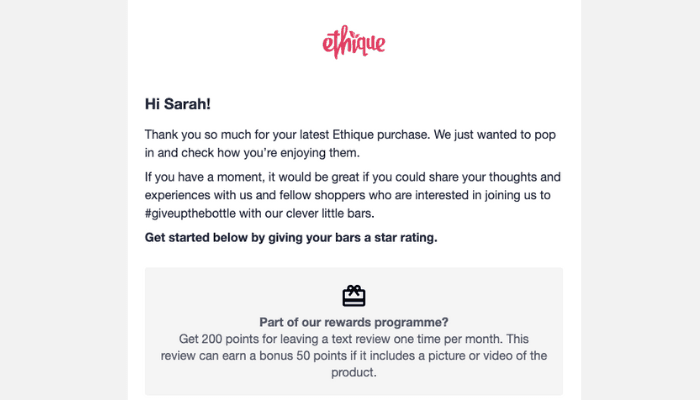Click 'Part of our rewards programme?' heading
The height and width of the screenshot is (400, 700).
(x=354, y=322)
